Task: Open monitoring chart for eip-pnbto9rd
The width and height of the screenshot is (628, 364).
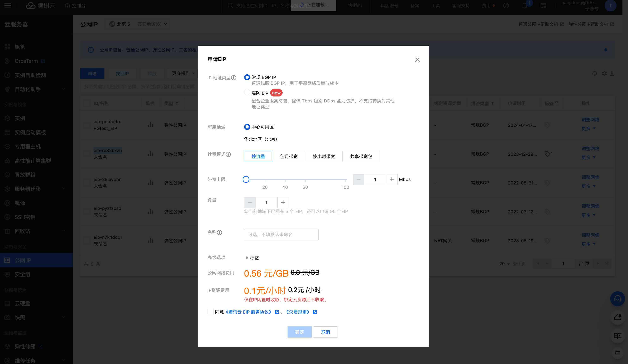Action: pos(150,125)
